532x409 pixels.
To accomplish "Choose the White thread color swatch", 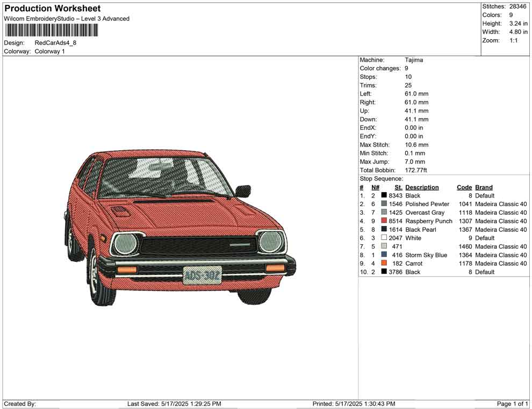I will 384,238.
